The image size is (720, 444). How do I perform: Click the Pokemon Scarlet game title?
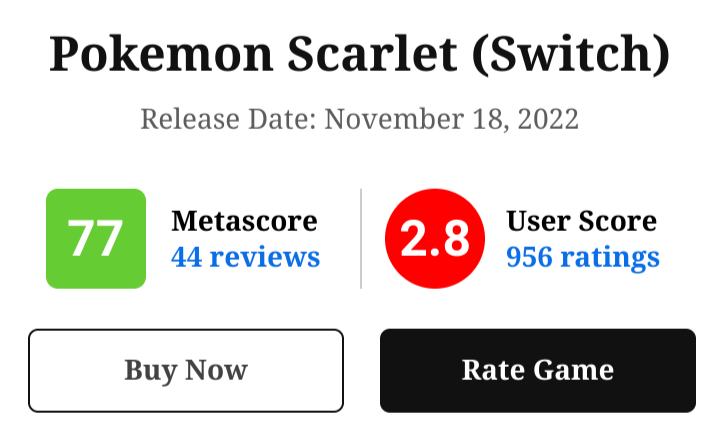359,56
